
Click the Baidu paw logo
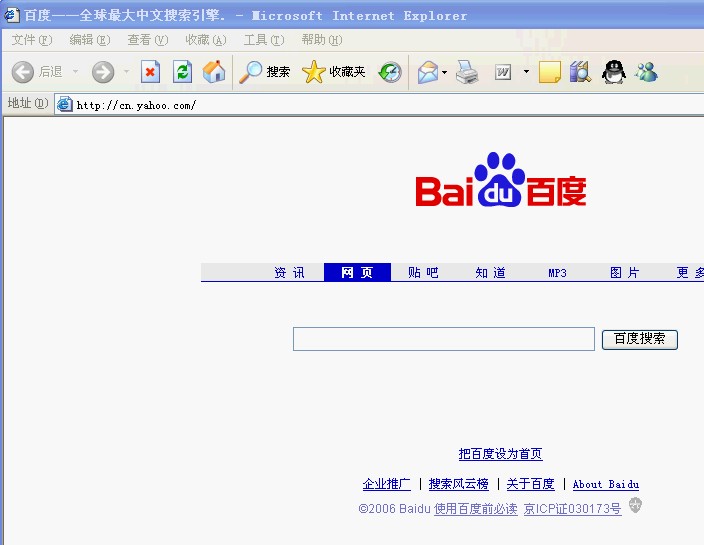pyautogui.click(x=501, y=180)
